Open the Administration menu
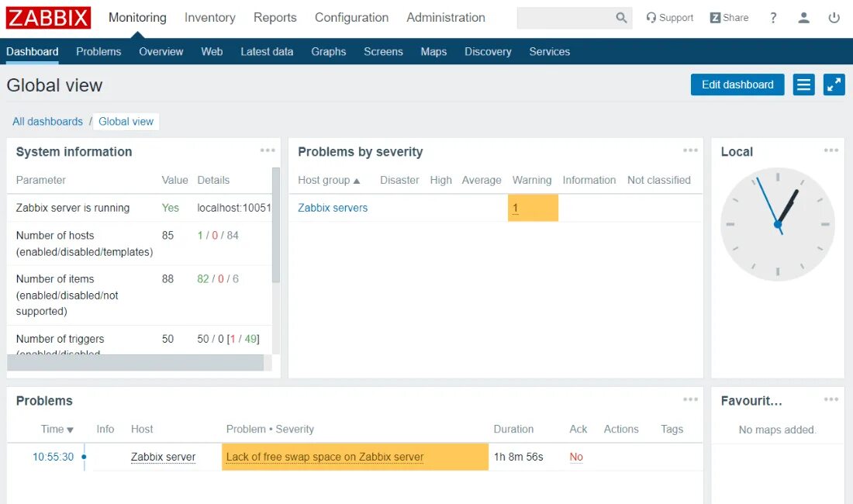Viewport: 853px width, 504px height. click(446, 17)
